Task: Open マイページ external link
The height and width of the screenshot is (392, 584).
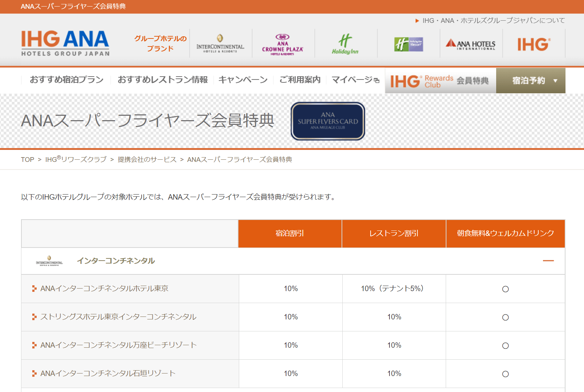Action: tap(355, 79)
